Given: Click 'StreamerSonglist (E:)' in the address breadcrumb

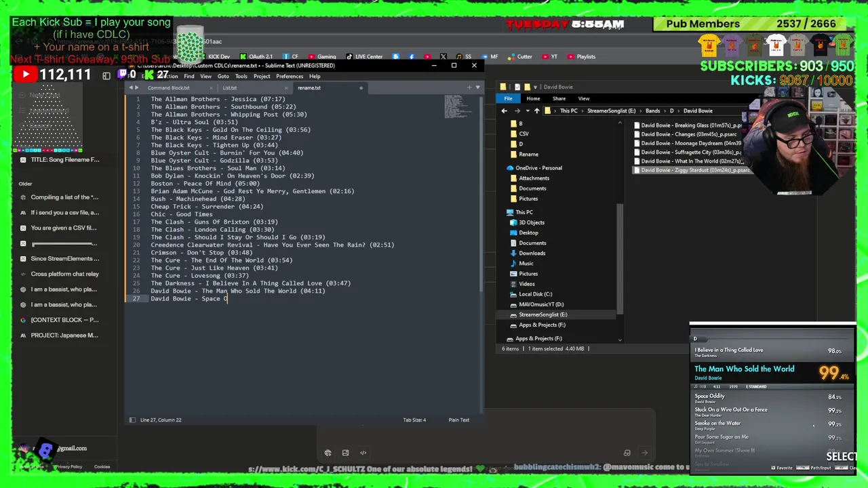Looking at the screenshot, I should coord(611,110).
